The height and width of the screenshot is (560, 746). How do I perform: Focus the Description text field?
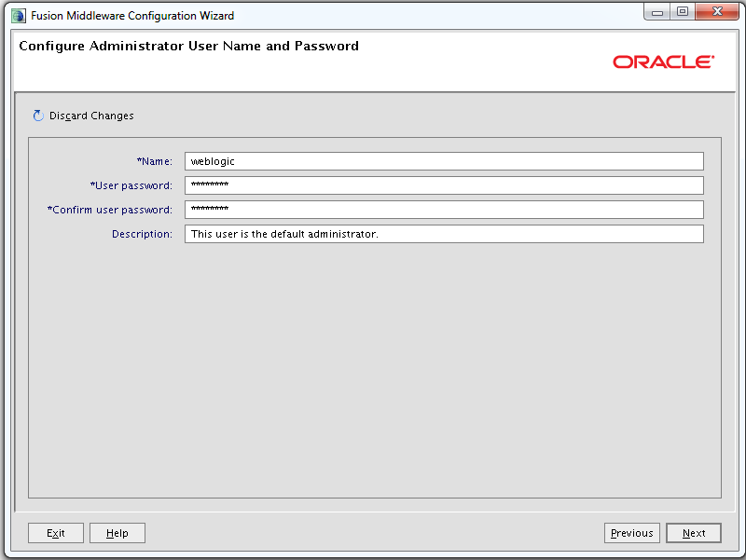444,234
